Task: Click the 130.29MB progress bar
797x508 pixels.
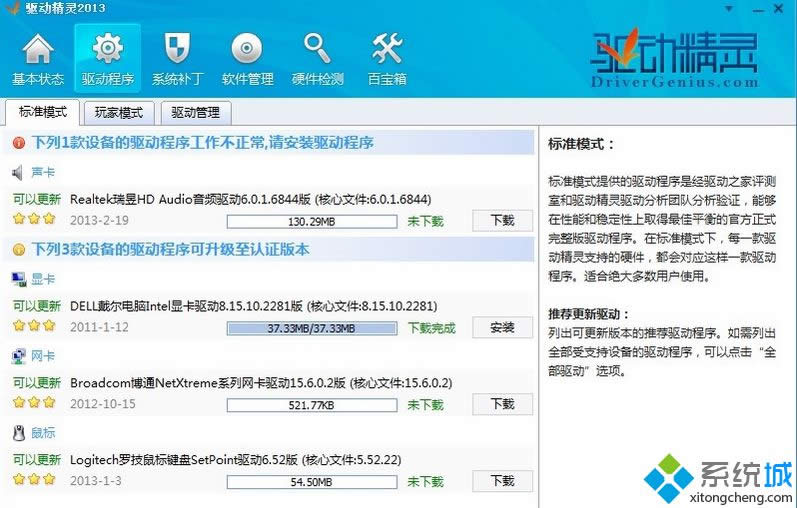Action: 312,222
